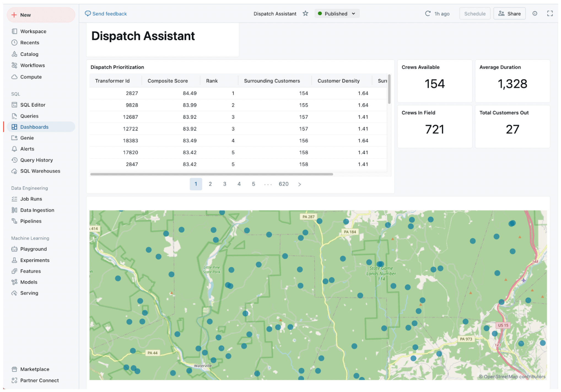Select Alerts in left navigation
This screenshot has width=561, height=392.
tap(26, 149)
